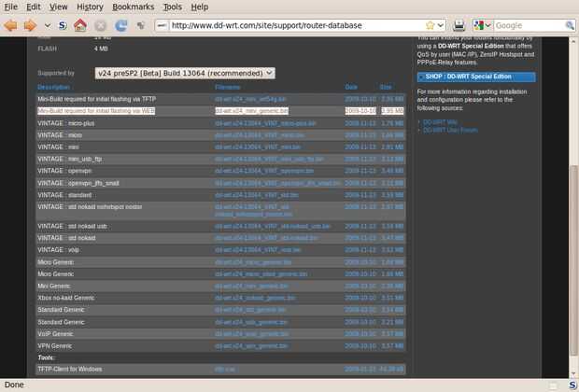The height and width of the screenshot is (392, 579).
Task: Click the 'VINTAGE : standard' description
Action: point(64,195)
